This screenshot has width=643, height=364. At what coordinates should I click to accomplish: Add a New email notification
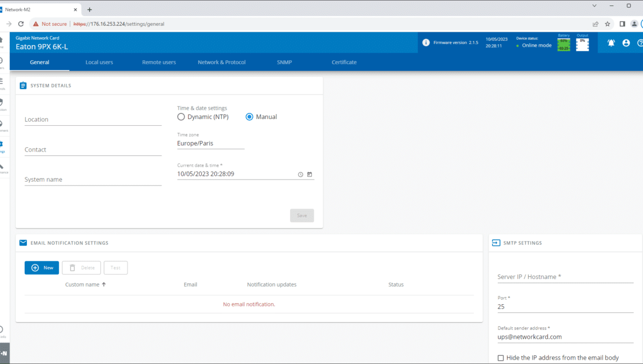click(42, 268)
